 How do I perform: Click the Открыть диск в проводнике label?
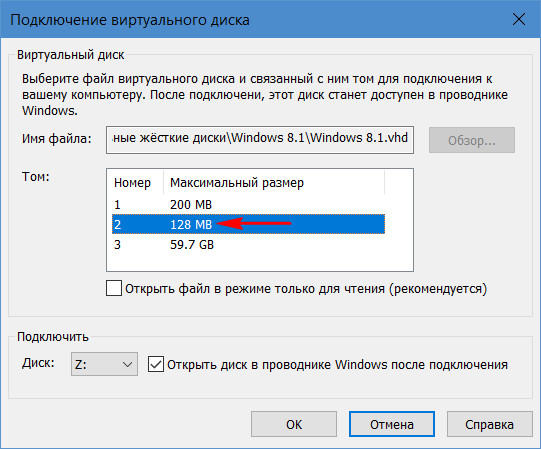pyautogui.click(x=337, y=365)
